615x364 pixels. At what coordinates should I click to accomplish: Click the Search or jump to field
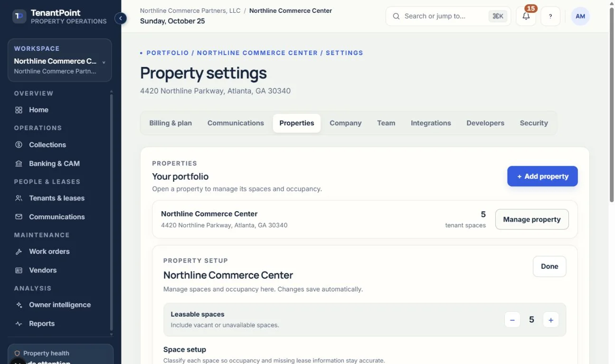[448, 16]
